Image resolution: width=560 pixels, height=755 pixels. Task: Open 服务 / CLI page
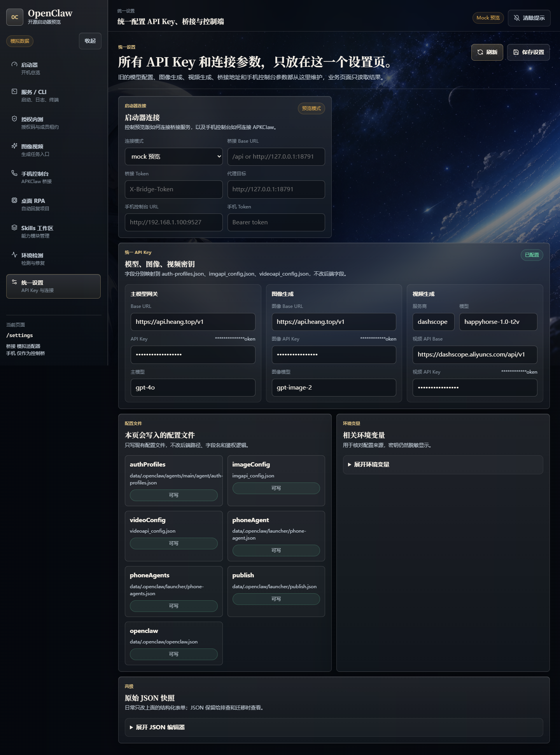click(x=53, y=96)
